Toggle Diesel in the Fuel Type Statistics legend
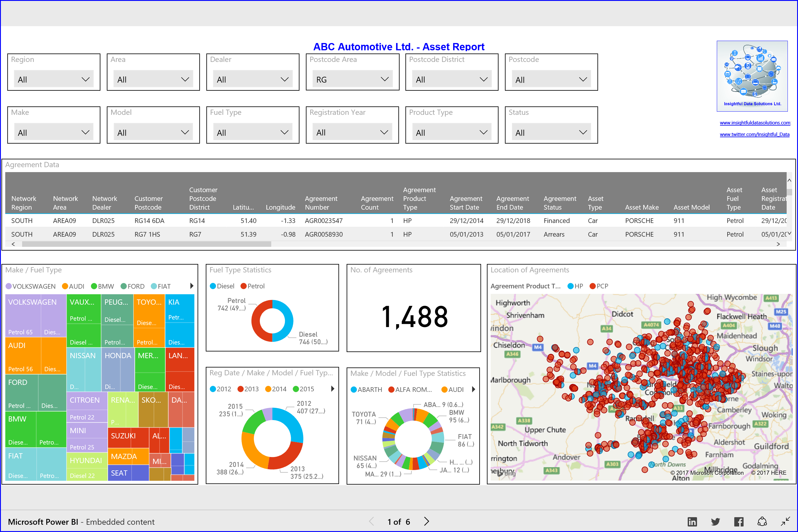798x532 pixels. (222, 286)
